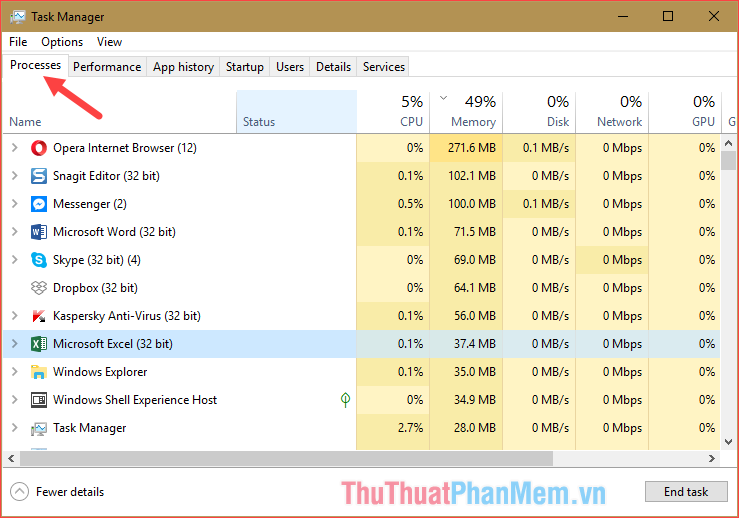
Task: Click the Windows Explorer process name
Action: [100, 372]
